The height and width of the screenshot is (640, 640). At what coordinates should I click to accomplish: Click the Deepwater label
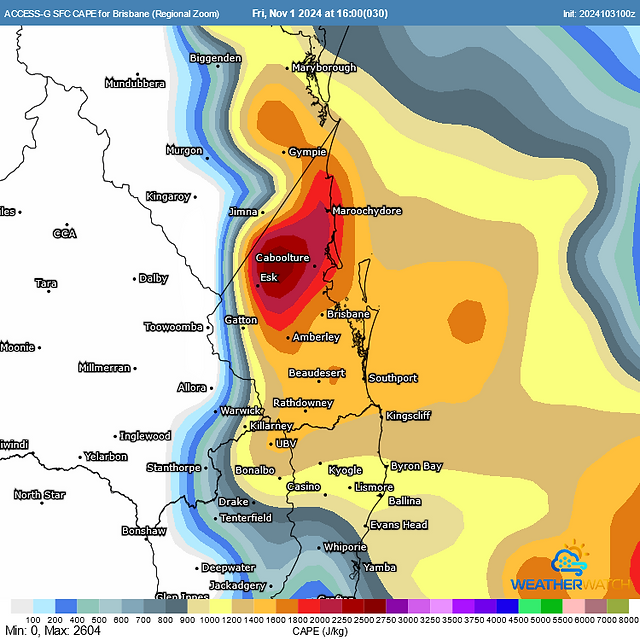[229, 568]
